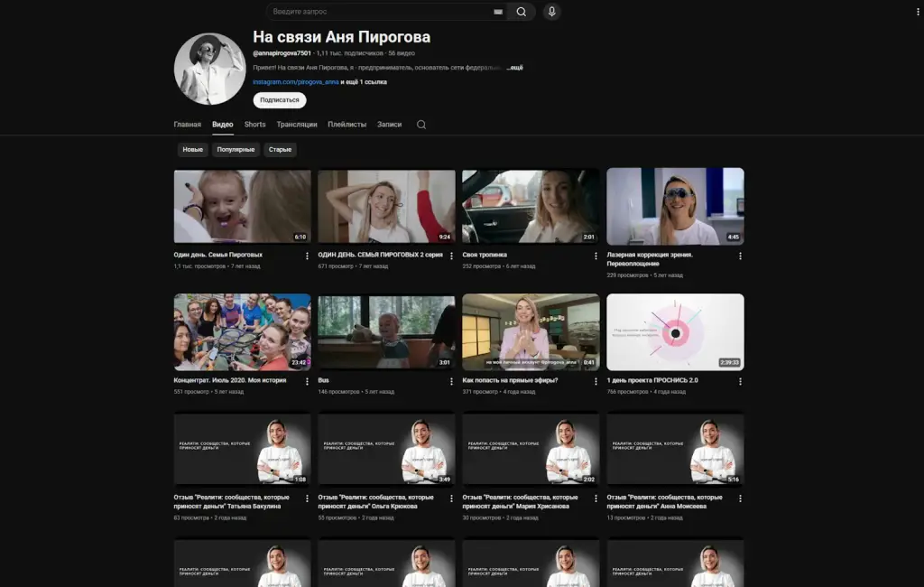
Task: Sort videos by Новые chip
Action: click(x=193, y=150)
